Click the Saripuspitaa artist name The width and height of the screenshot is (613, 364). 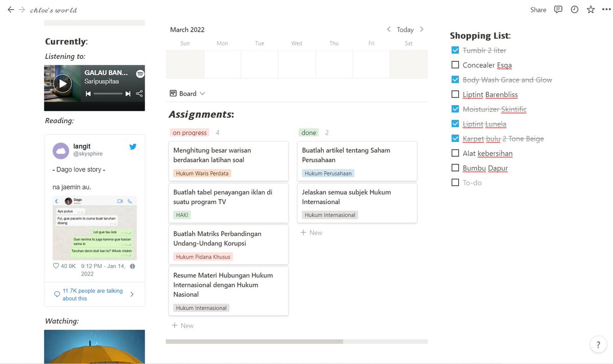[101, 81]
